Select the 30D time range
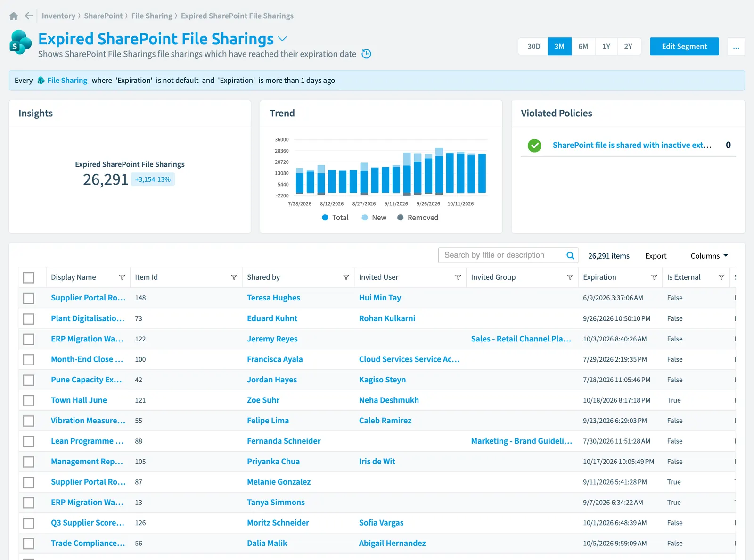754x560 pixels. (533, 46)
